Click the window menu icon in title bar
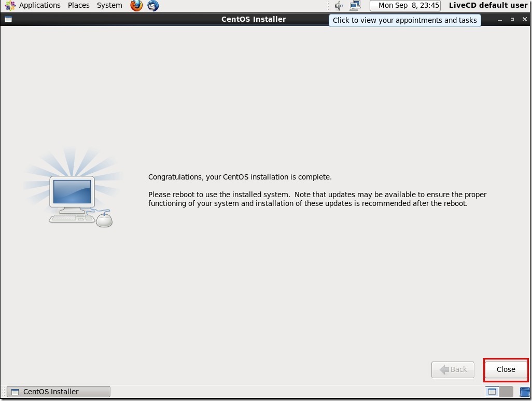Viewport: 532px width, 401px height. coord(8,19)
